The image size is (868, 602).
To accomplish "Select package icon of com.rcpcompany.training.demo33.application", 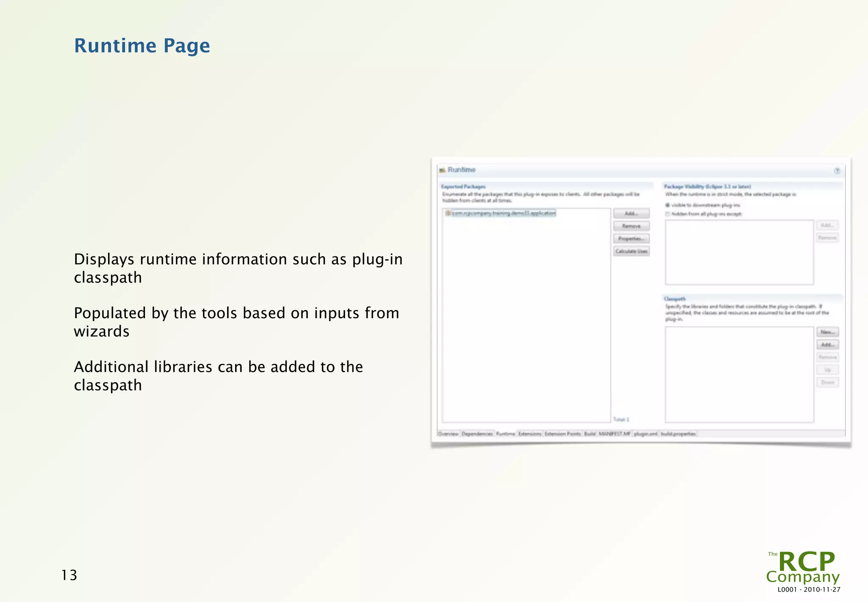I will 448,213.
